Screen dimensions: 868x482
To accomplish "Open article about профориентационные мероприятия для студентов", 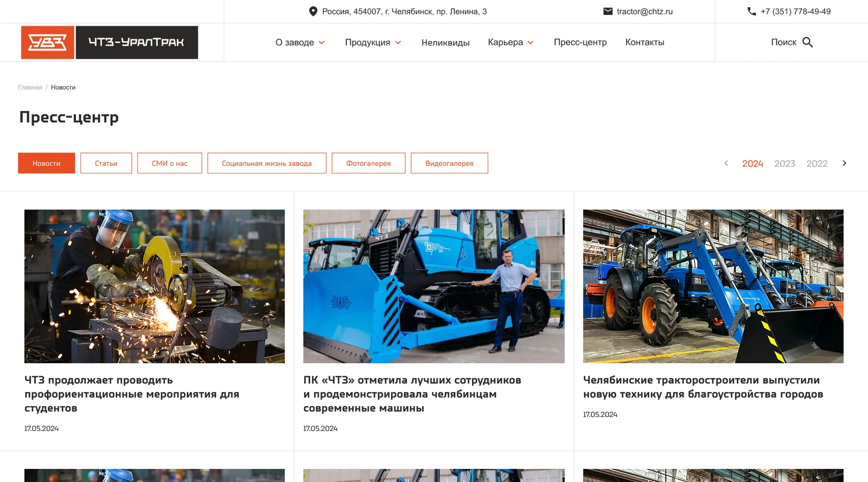I will click(x=132, y=394).
